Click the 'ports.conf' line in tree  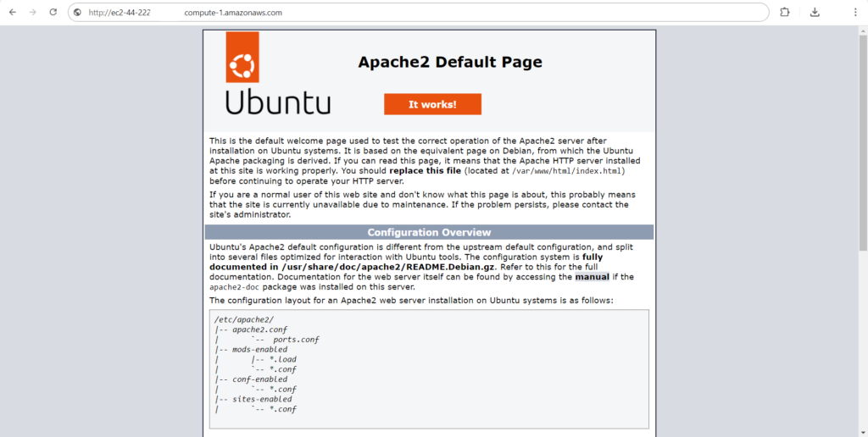pyautogui.click(x=296, y=340)
